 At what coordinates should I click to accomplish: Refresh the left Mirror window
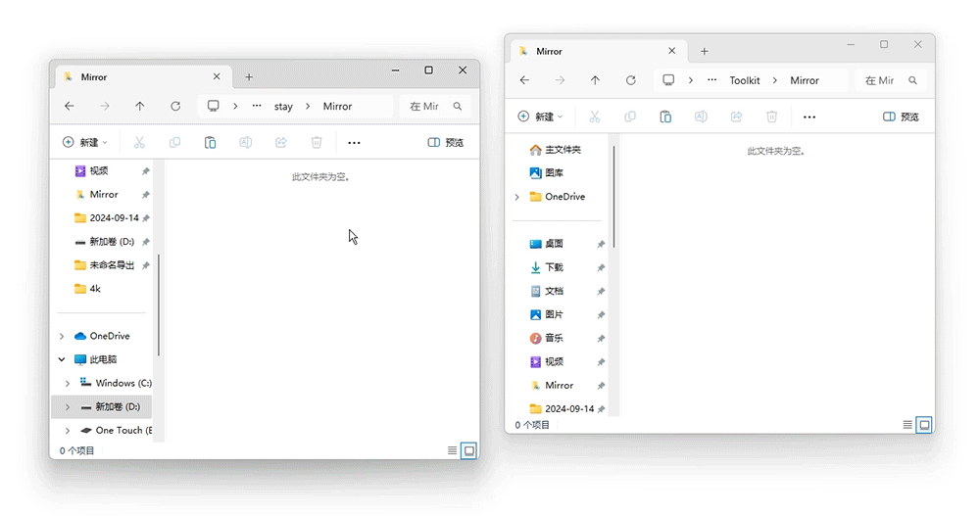[x=175, y=106]
